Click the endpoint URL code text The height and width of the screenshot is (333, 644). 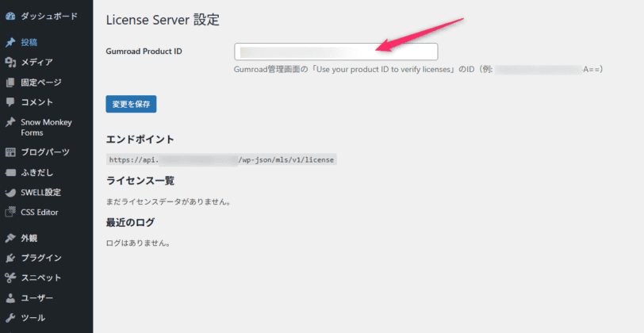221,159
